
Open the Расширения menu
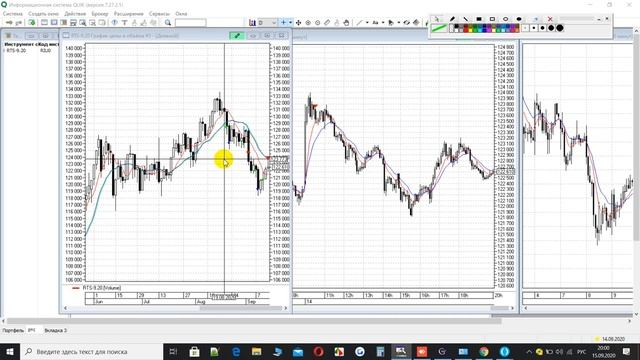(129, 13)
